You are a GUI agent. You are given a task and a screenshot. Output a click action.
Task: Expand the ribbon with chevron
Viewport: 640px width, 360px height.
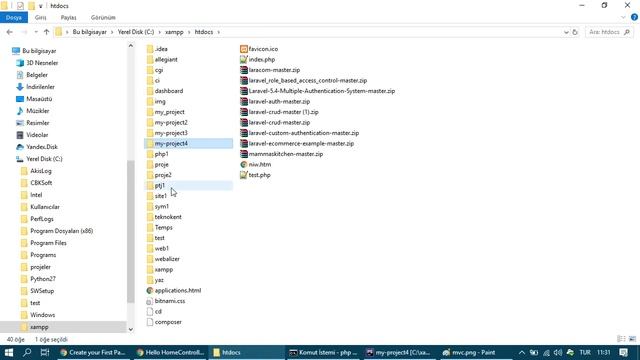point(623,18)
